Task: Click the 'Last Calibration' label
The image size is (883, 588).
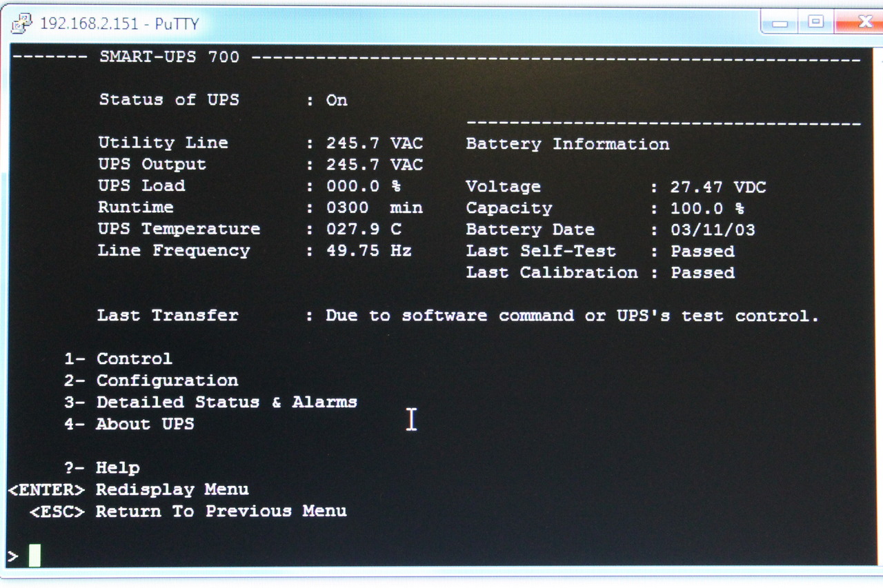Action: [552, 272]
